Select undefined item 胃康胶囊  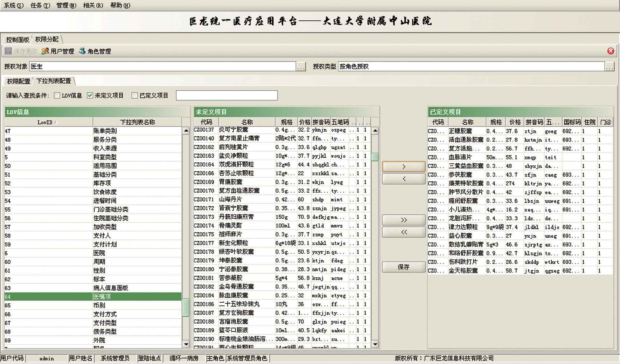282,182
